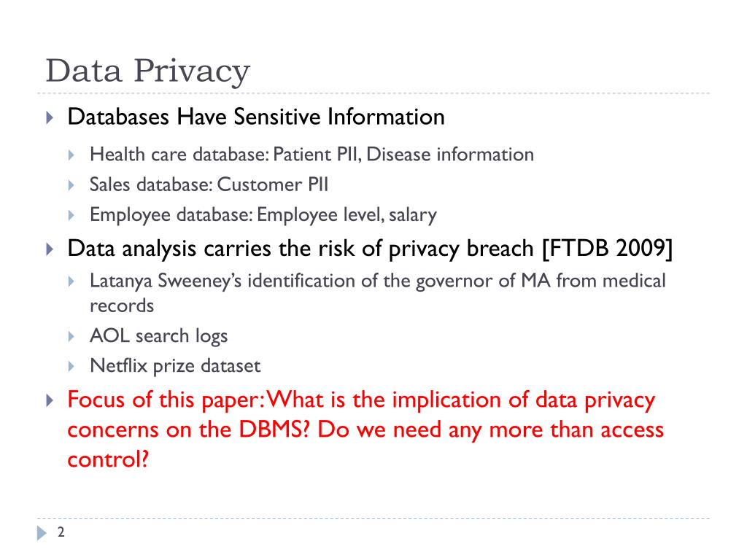Click the AOL search logs line
Viewport: 747px width, 560px height.
158,336
